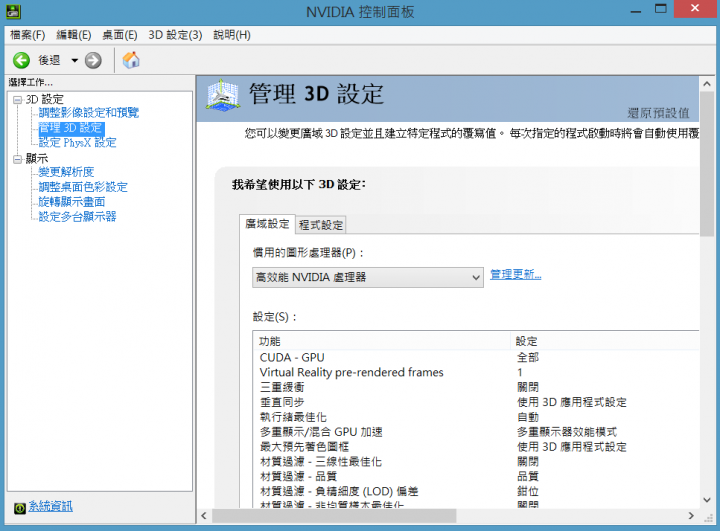Open the 慣用的圖形處理器 combo box
The width and height of the screenshot is (720, 531).
coord(368,277)
